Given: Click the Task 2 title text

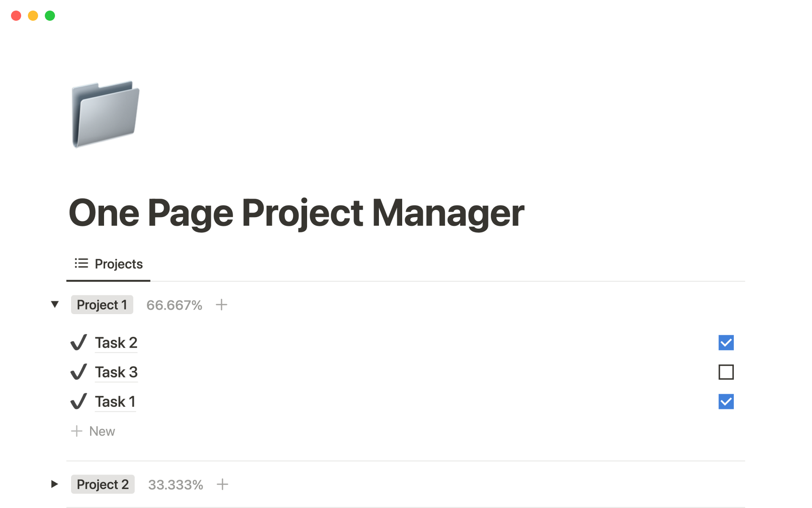Looking at the screenshot, I should [x=116, y=342].
